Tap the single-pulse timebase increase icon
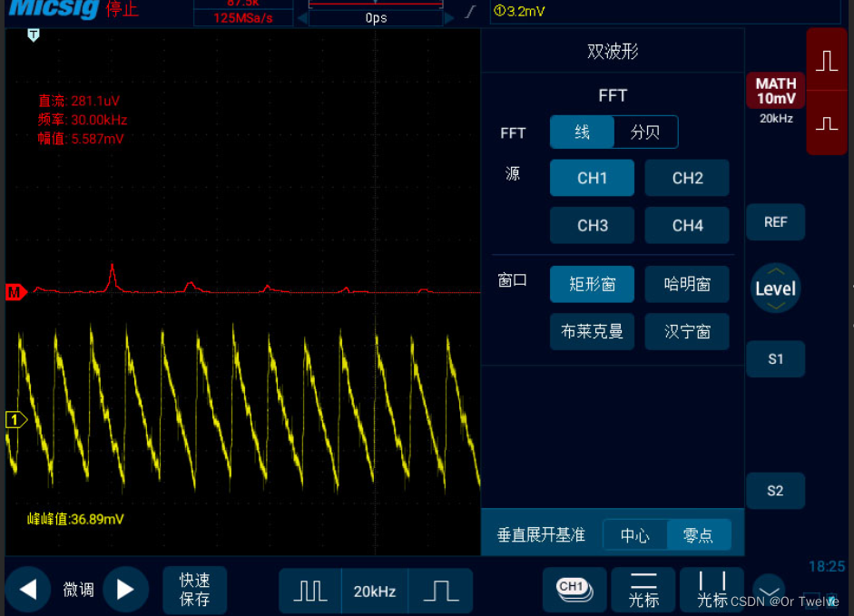 (x=441, y=591)
